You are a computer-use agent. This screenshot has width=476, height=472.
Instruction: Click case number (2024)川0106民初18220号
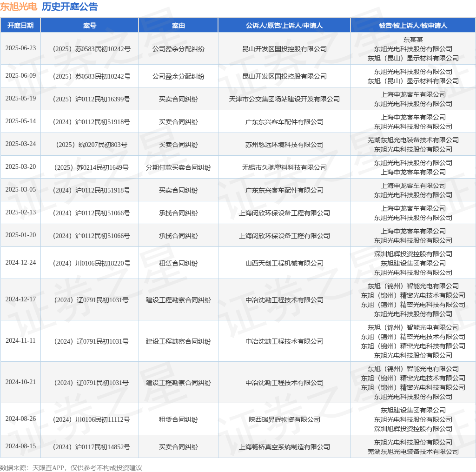(x=92, y=263)
